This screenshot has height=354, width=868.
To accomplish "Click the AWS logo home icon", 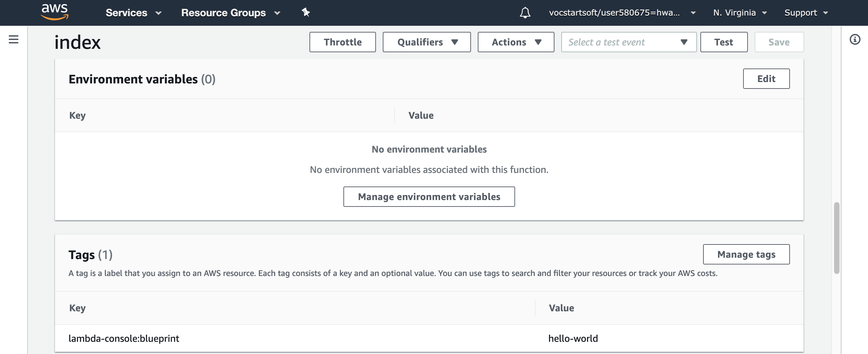I will 55,12.
